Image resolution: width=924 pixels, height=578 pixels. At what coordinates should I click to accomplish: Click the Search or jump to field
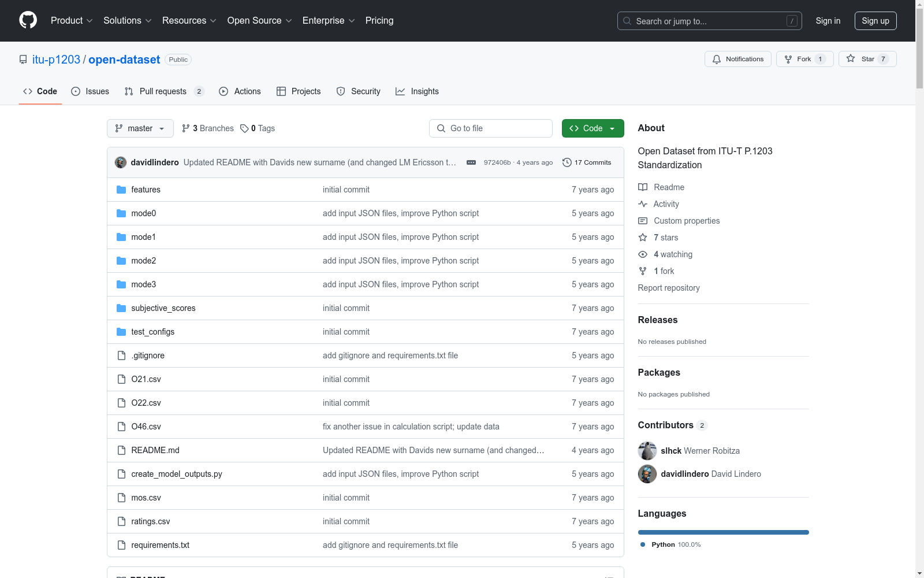tap(710, 21)
